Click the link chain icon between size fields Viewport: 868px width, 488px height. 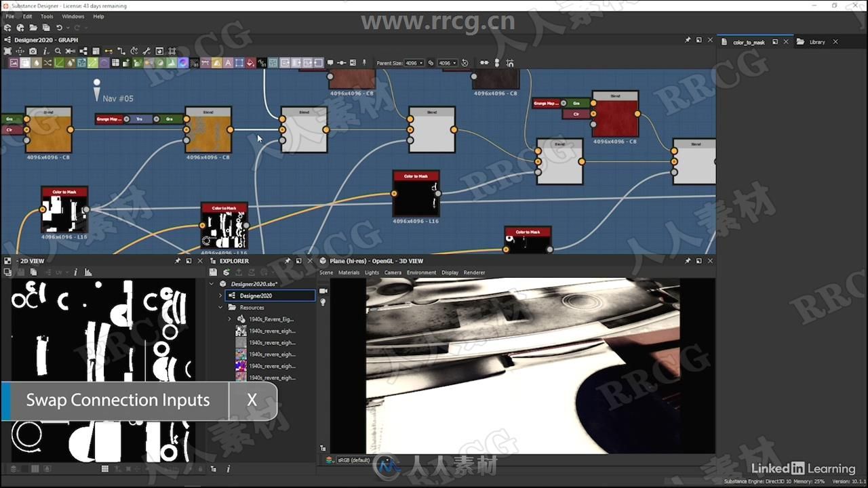pyautogui.click(x=431, y=63)
